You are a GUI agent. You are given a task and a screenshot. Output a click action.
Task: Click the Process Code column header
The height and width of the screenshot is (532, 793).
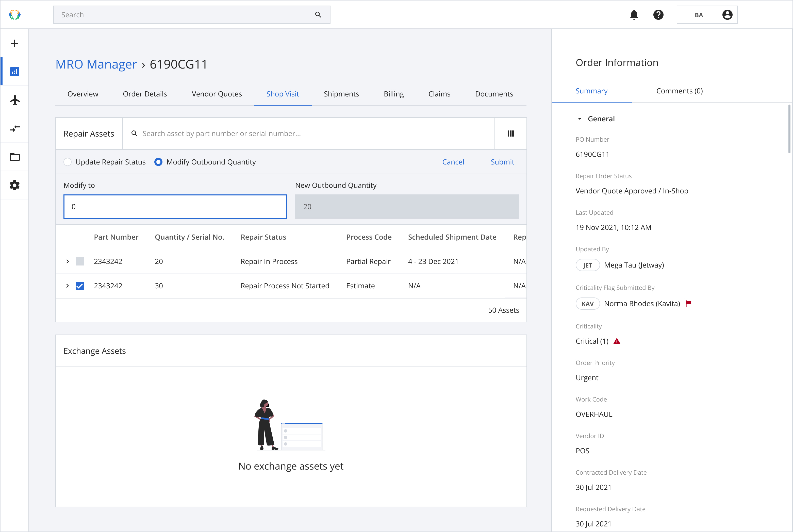coord(369,237)
